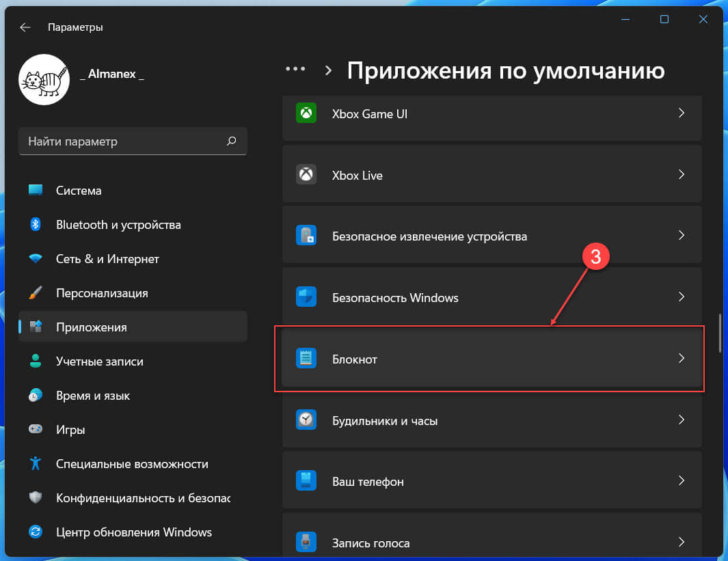Click the Безопасное извлечение устройства label

coord(429,236)
